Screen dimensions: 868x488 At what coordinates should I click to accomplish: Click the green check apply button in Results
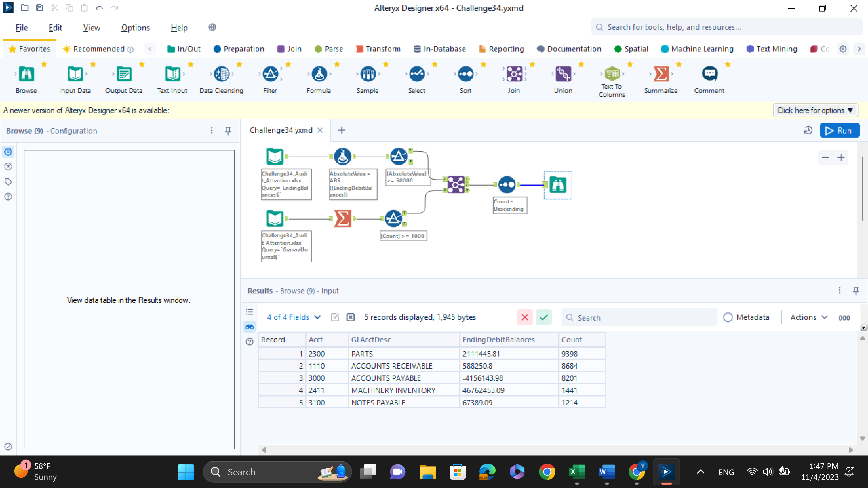543,317
